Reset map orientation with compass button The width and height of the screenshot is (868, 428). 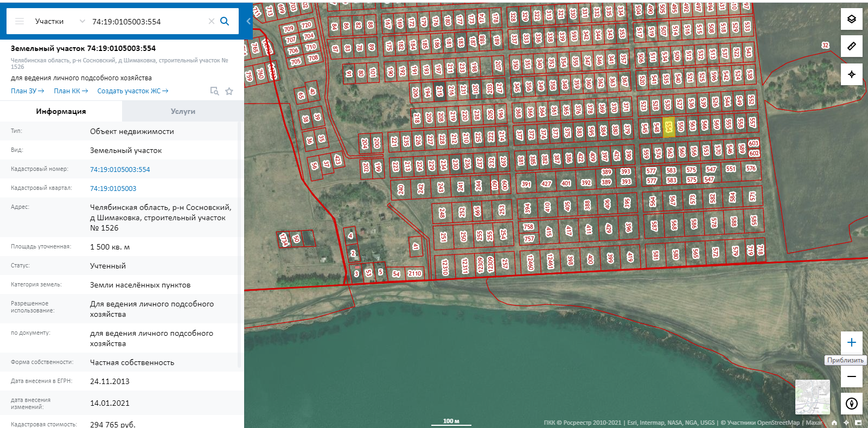tap(852, 404)
